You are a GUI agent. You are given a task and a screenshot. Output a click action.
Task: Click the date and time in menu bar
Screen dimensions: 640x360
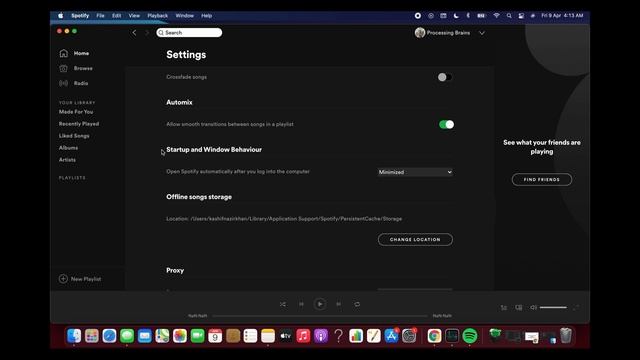(562, 16)
